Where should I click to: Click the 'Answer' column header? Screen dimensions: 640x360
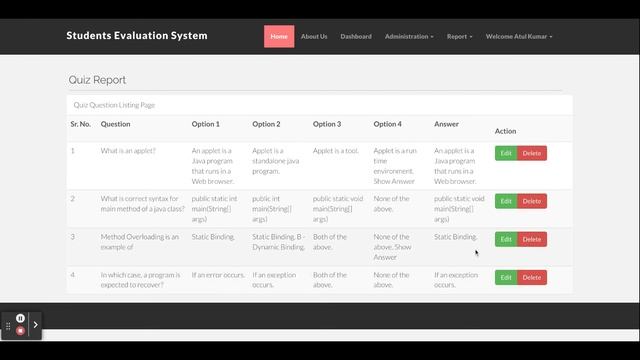point(446,124)
